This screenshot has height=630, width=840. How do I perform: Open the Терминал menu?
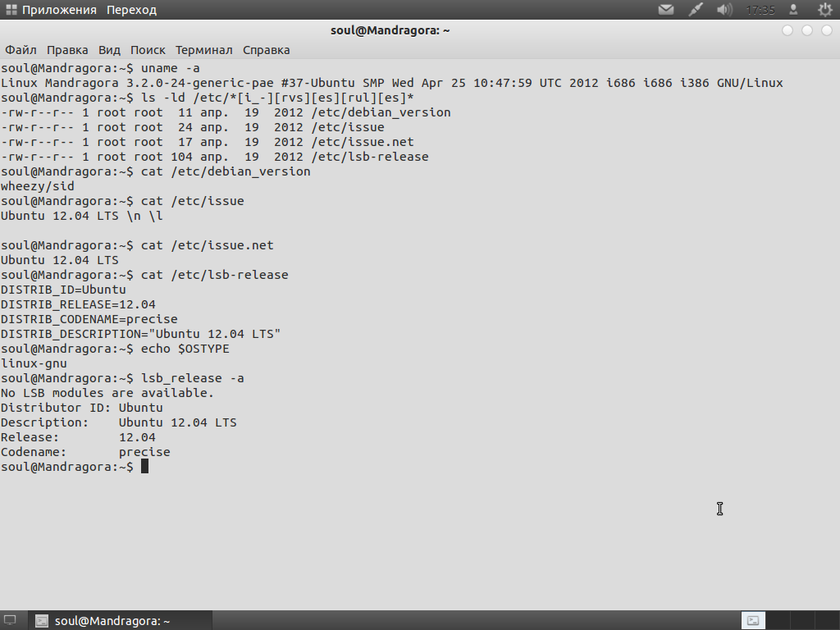(203, 50)
